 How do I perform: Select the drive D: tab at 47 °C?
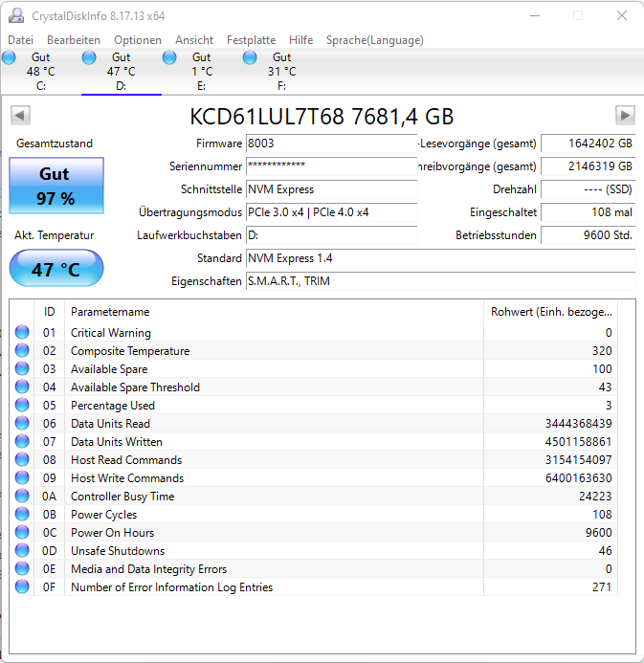point(121,72)
